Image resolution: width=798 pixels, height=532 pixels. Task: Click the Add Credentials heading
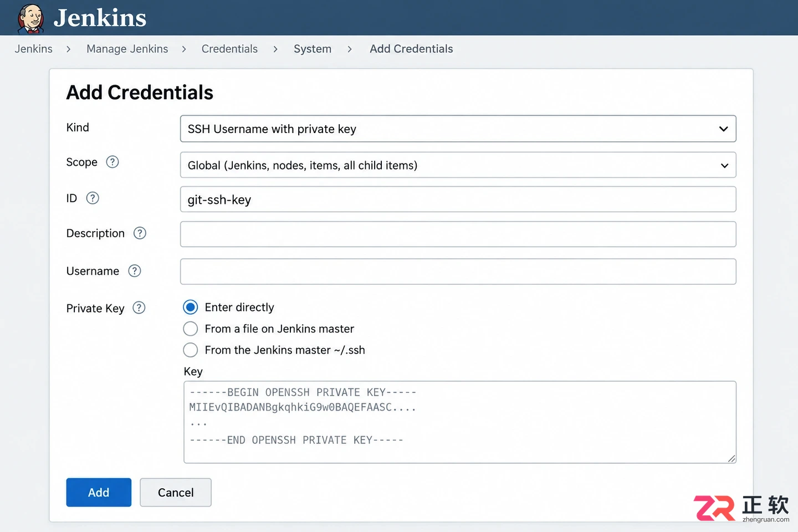coord(140,93)
